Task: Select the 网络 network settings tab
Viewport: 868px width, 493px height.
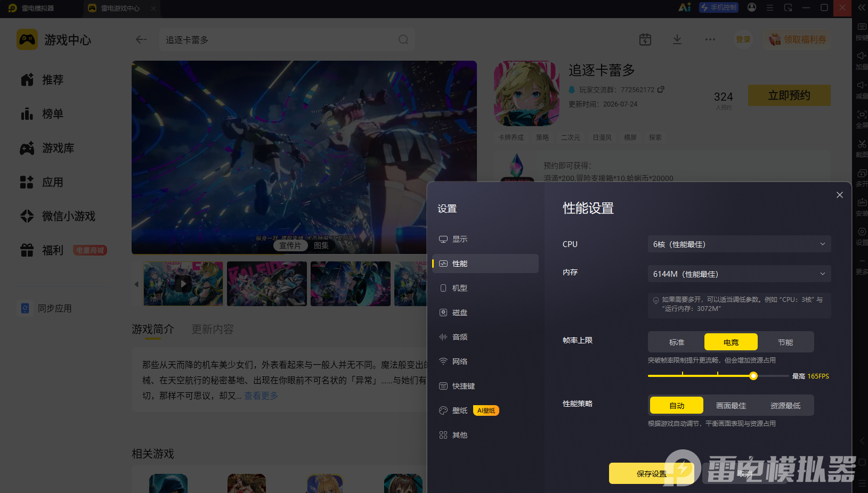Action: point(485,361)
